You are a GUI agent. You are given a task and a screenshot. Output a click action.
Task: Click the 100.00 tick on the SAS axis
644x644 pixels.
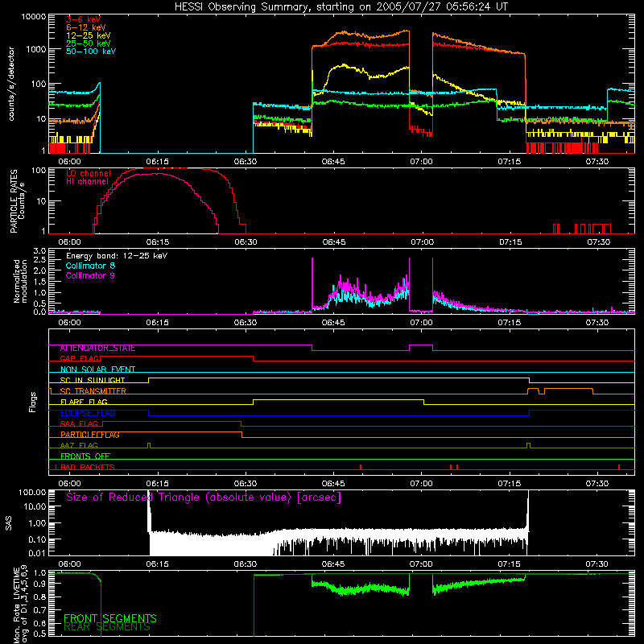[32, 492]
